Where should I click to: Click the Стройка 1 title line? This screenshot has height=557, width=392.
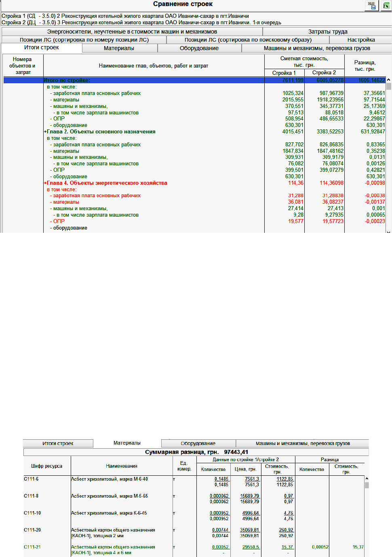tap(125, 16)
